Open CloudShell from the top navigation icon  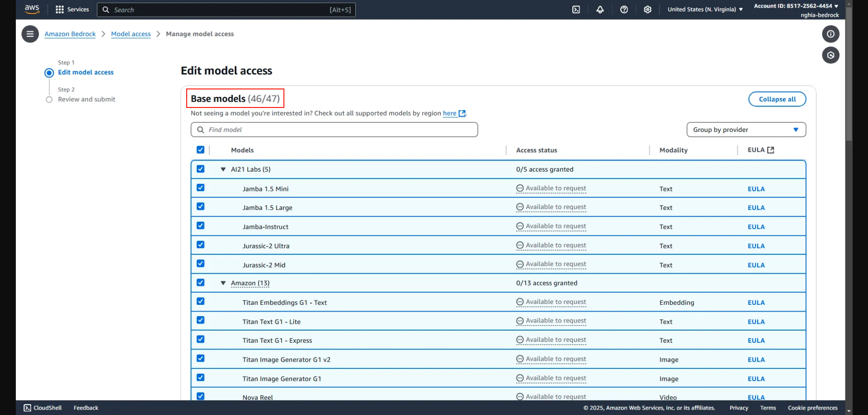576,9
